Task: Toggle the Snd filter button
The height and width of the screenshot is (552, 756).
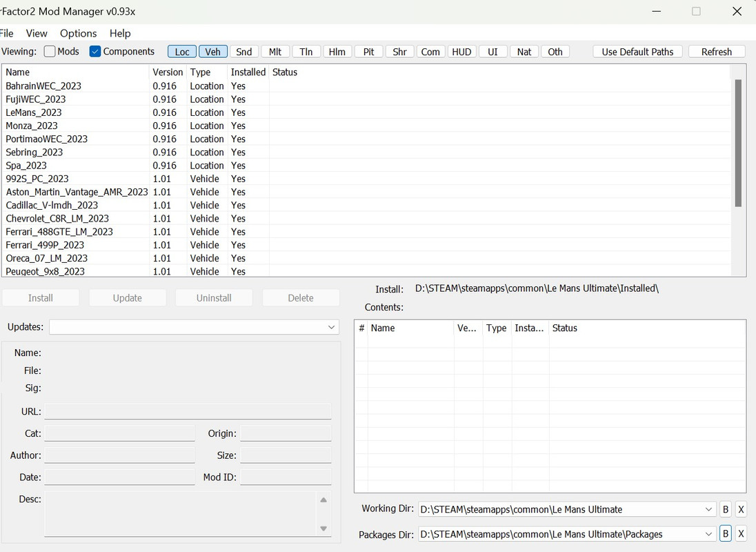Action: point(244,52)
